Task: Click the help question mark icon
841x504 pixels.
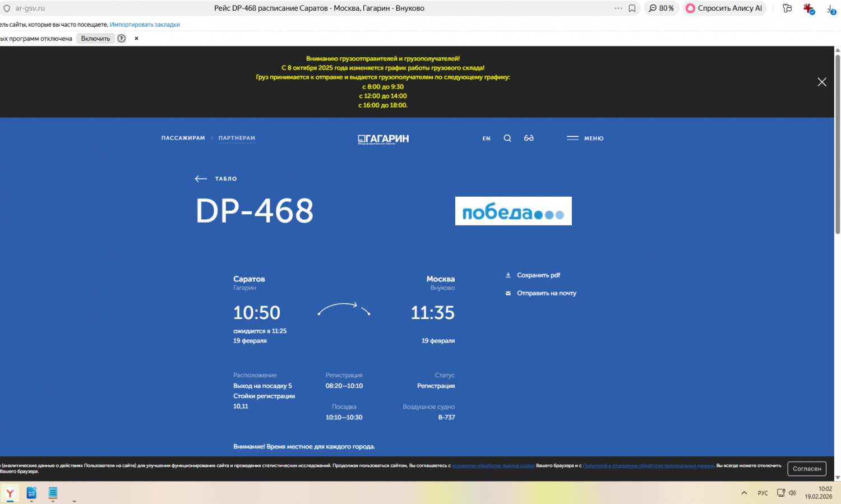Action: point(122,39)
